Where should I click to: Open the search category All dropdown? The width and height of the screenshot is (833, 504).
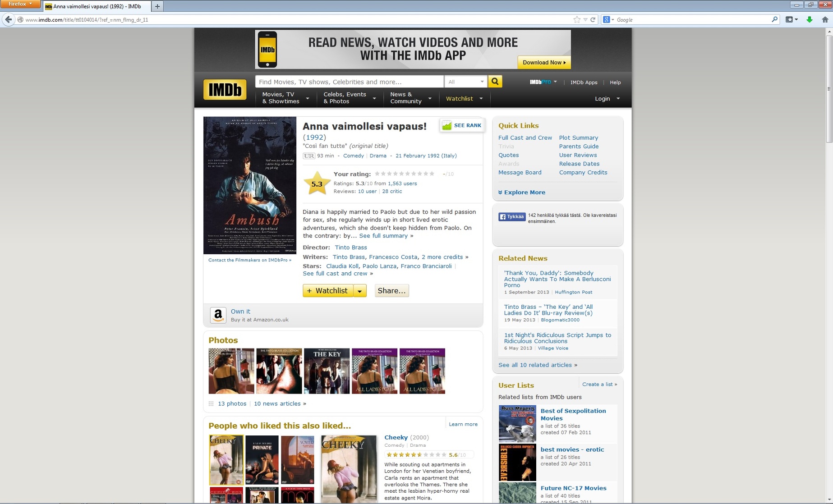pyautogui.click(x=466, y=82)
